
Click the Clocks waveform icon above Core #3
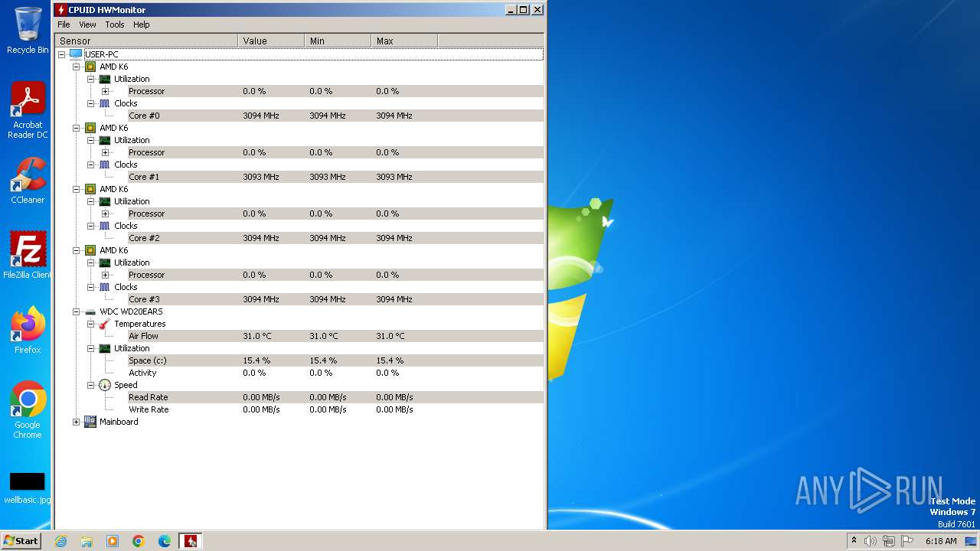pyautogui.click(x=105, y=287)
